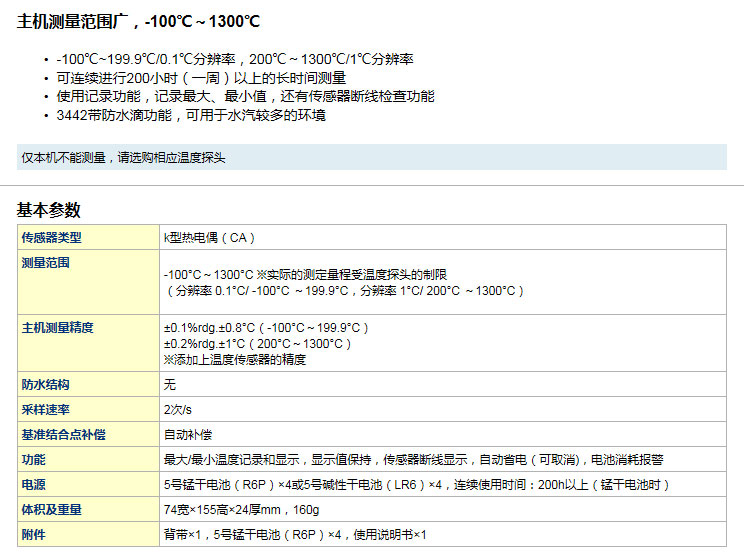This screenshot has height=556, width=744.
Task: Select the 基准结合点补偿 row label
Action: click(64, 435)
